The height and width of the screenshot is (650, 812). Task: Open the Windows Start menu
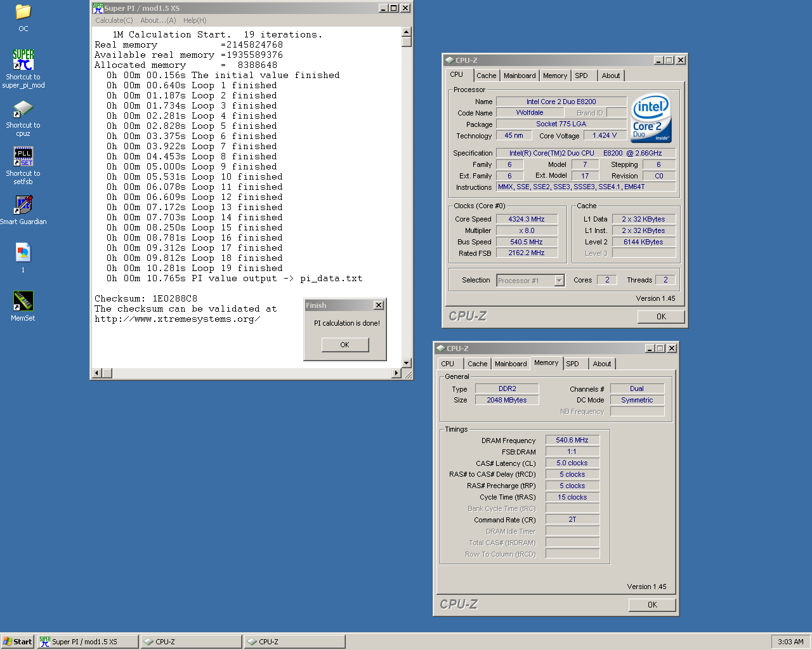coord(17,642)
